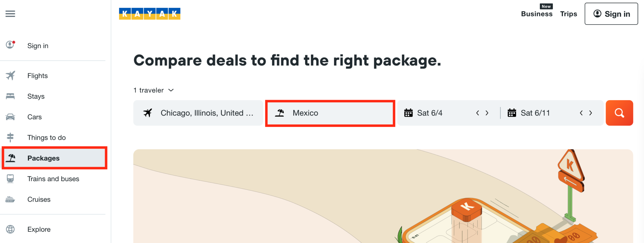Open the Trips link in header

tap(569, 14)
